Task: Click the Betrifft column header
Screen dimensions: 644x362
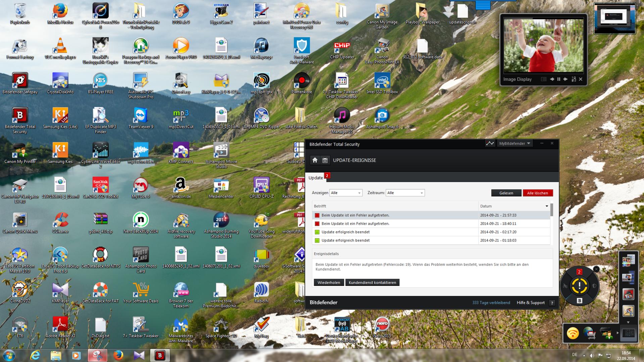Action: point(395,206)
